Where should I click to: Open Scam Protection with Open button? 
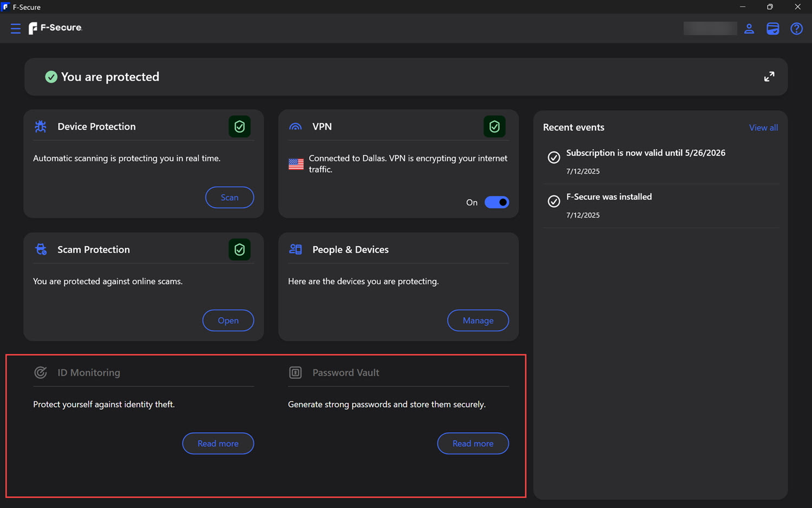(x=228, y=321)
